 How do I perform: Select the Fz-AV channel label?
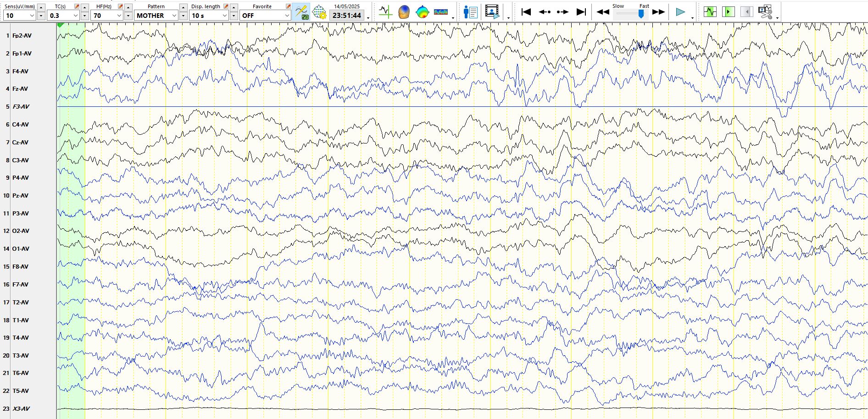20,89
